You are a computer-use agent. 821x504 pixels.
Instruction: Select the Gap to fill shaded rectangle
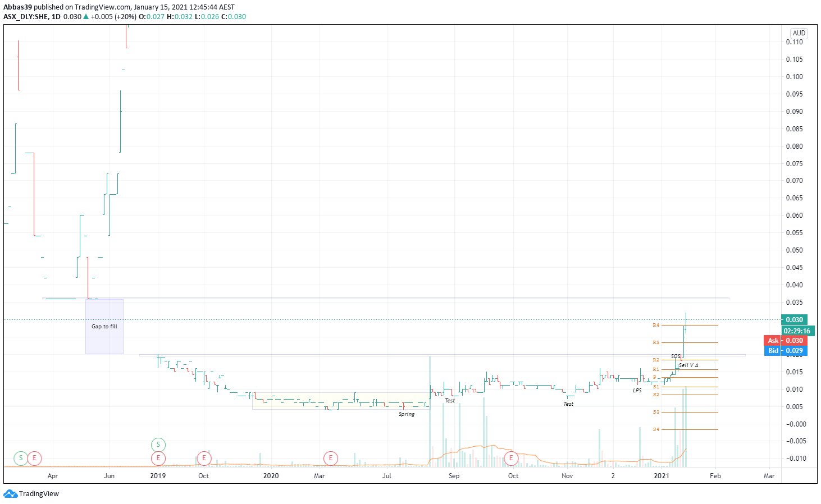pos(104,327)
